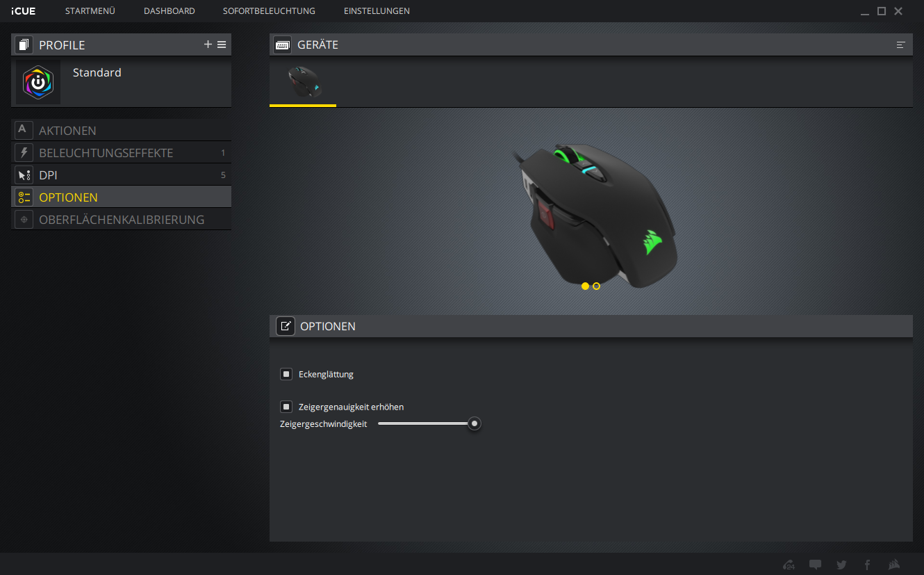Open the Twitter link icon
The image size is (924, 575).
tap(841, 565)
